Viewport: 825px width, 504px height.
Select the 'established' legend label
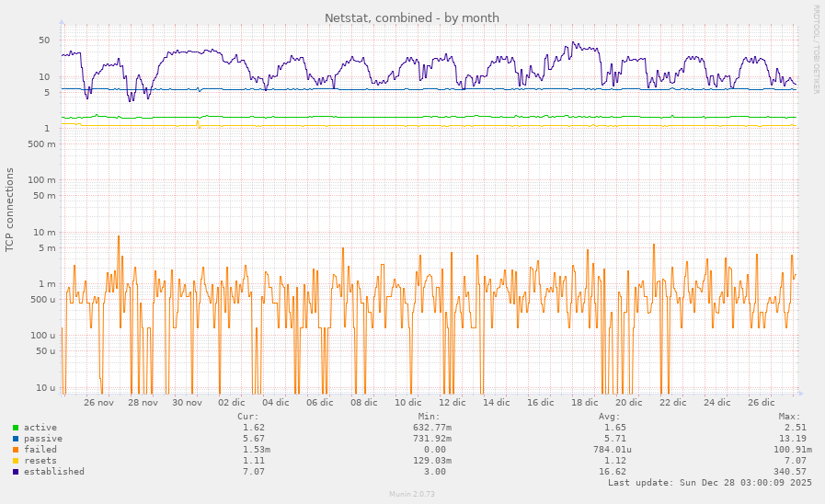click(53, 472)
